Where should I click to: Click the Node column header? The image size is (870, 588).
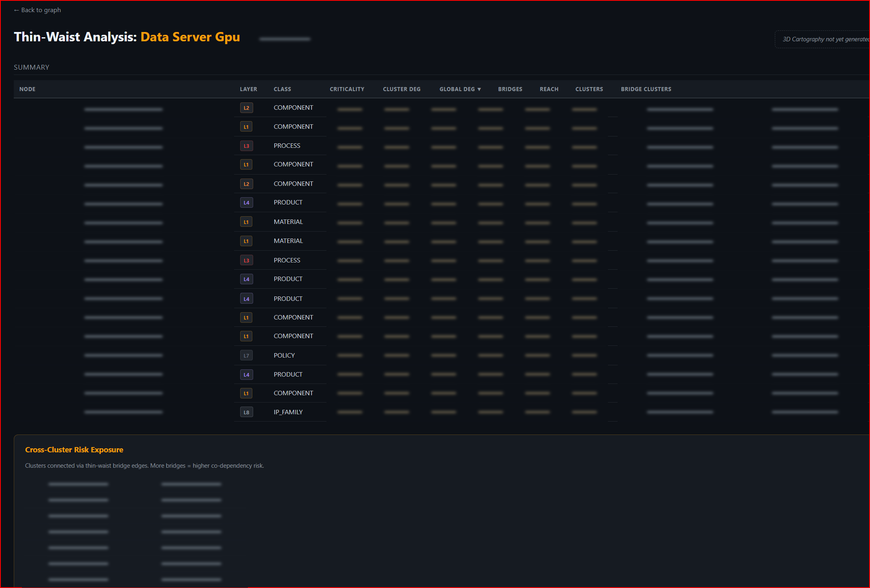click(x=28, y=89)
